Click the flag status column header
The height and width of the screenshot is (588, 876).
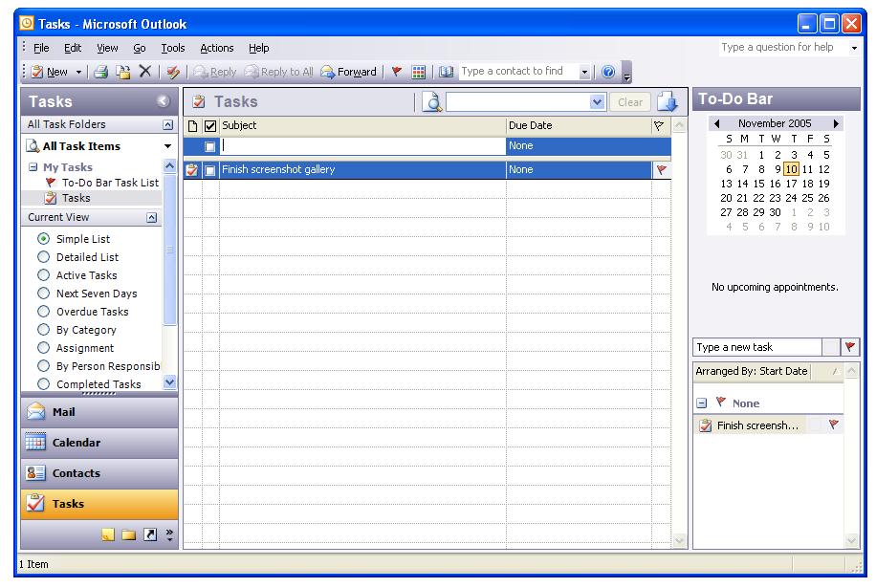659,125
